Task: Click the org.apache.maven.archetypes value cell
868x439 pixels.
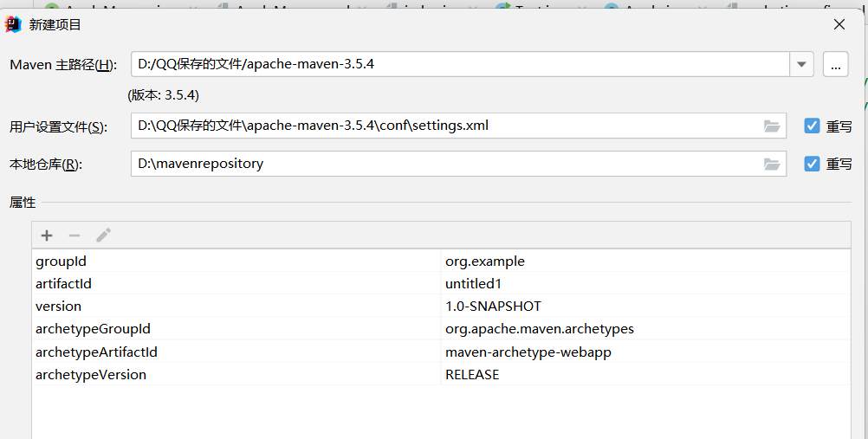Action: (646, 329)
